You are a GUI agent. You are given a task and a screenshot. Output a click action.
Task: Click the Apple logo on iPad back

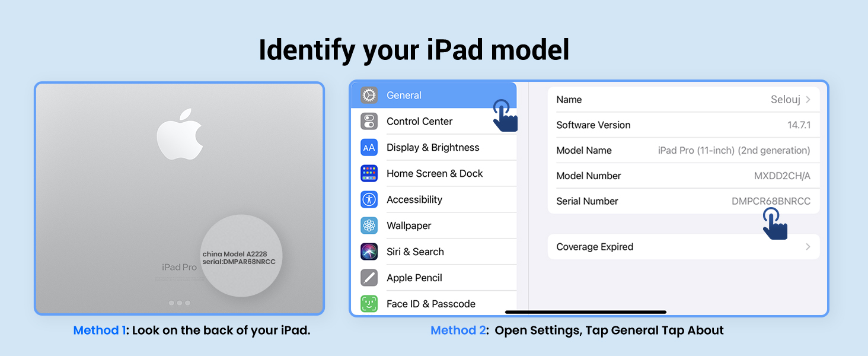[x=180, y=133]
